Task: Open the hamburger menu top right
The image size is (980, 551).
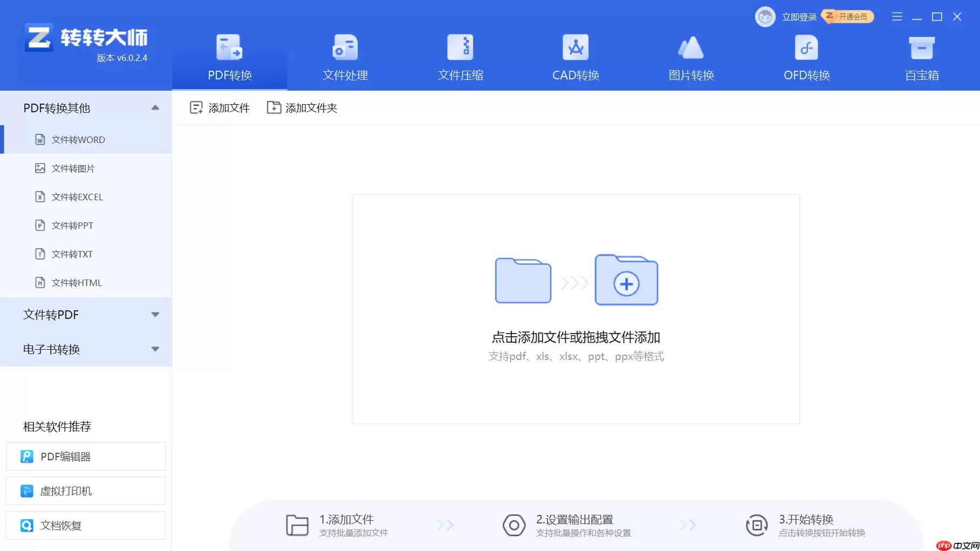Action: coord(896,17)
